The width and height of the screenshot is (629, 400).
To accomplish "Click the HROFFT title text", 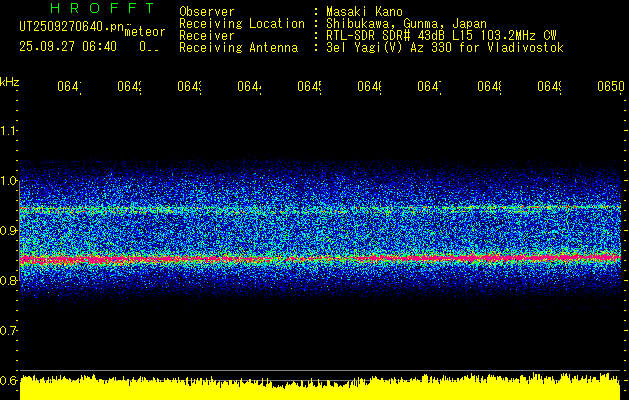I will tap(102, 8).
